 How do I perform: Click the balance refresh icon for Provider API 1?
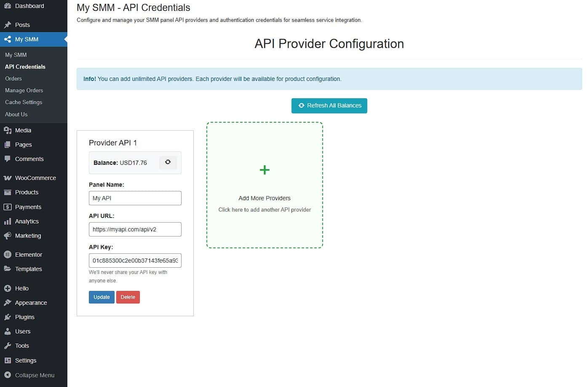[x=168, y=162]
